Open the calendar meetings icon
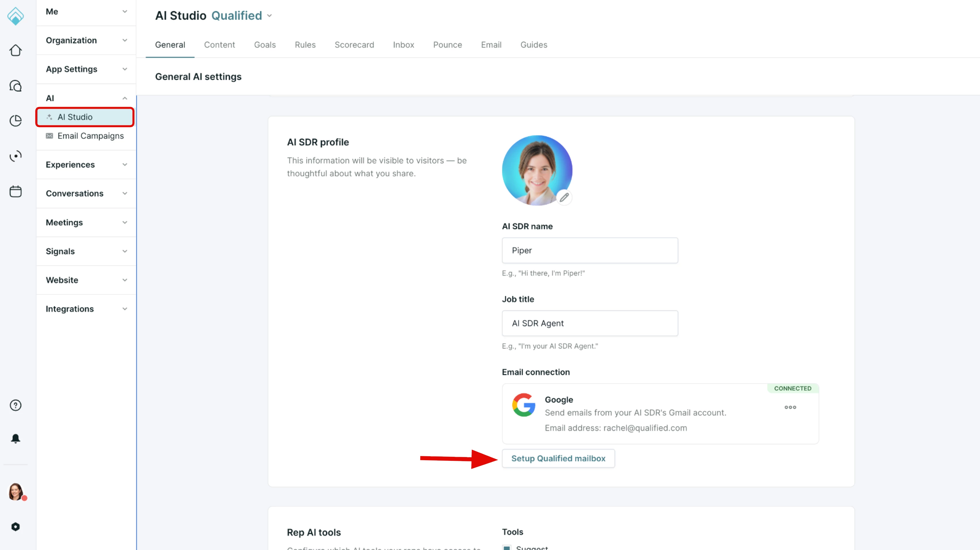 click(x=15, y=191)
